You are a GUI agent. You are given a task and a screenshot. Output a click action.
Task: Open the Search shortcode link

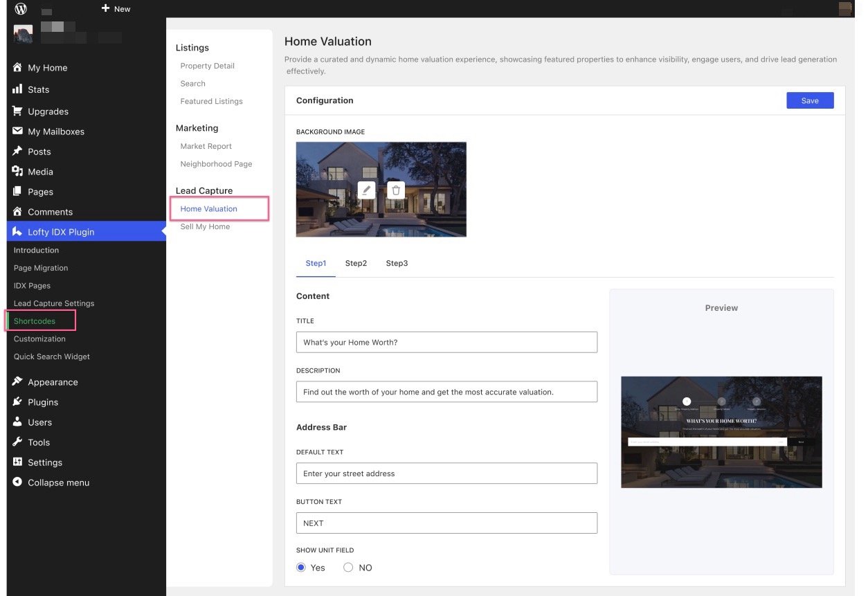[x=192, y=83]
